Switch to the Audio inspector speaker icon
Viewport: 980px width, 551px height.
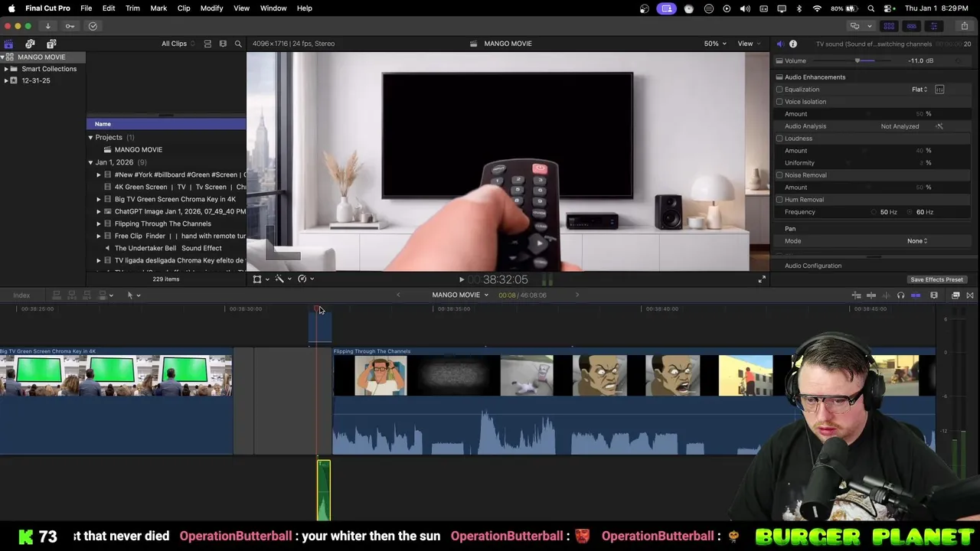[779, 44]
